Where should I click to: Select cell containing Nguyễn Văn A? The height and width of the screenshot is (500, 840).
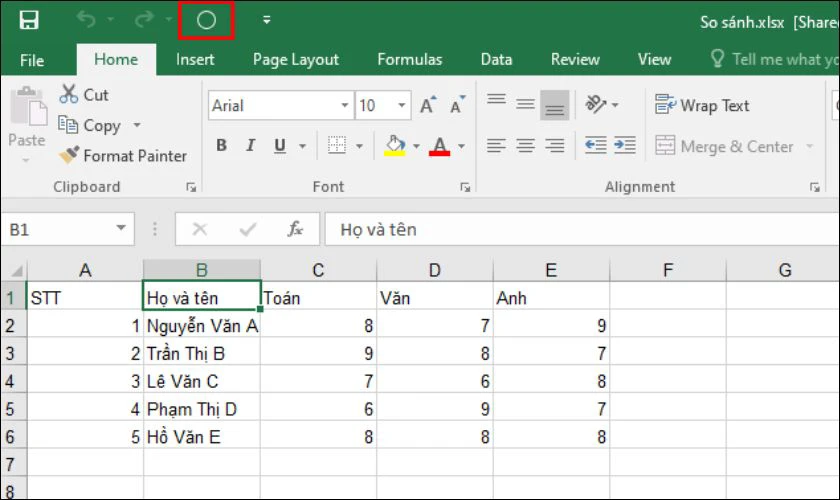[x=202, y=325]
